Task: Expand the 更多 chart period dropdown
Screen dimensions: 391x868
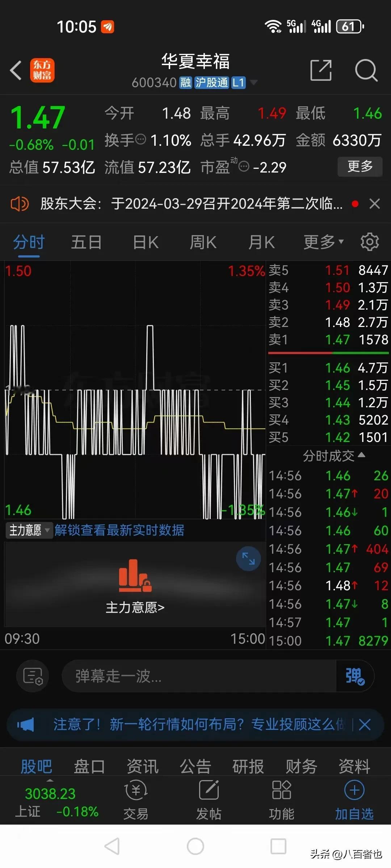Action: (323, 242)
